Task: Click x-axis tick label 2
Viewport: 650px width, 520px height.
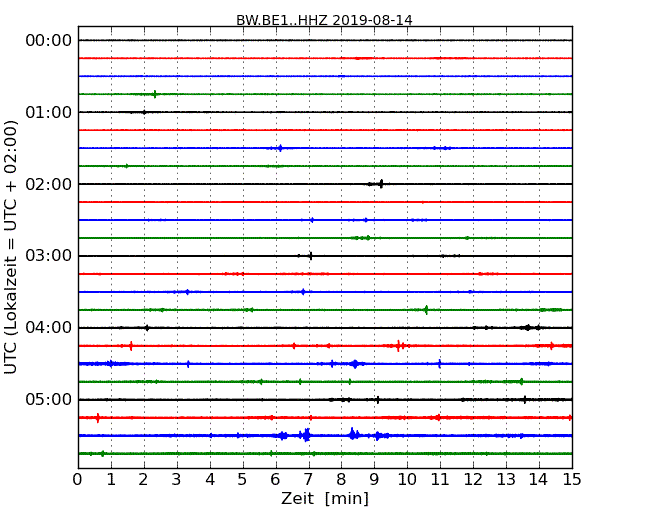Action: point(143,480)
